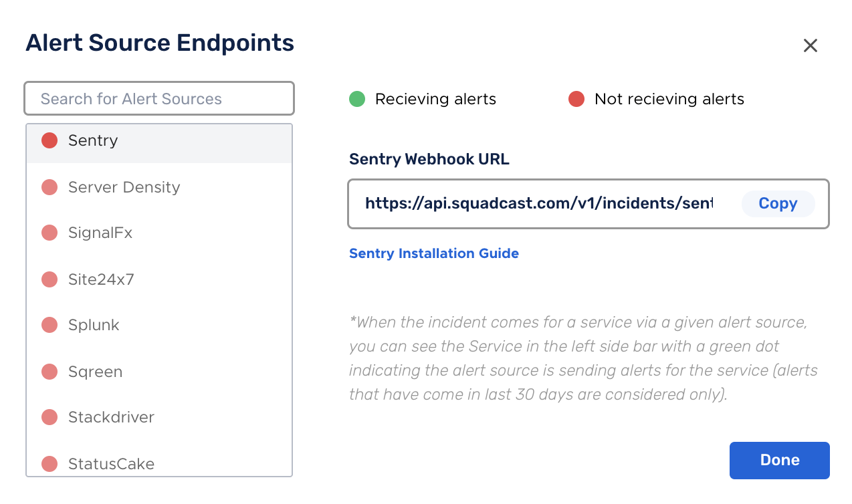Click the status dot beside Stackdriver
852x504 pixels.
tap(49, 417)
